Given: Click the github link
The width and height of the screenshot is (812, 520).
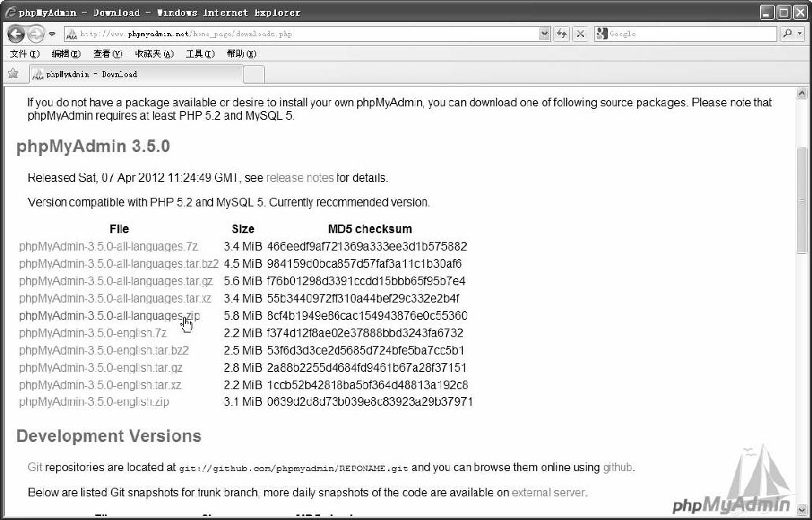Looking at the screenshot, I should (617, 467).
